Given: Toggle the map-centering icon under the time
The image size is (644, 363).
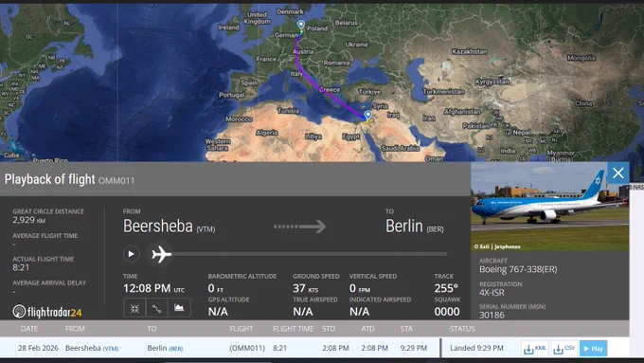Looking at the screenshot, I should (x=134, y=308).
